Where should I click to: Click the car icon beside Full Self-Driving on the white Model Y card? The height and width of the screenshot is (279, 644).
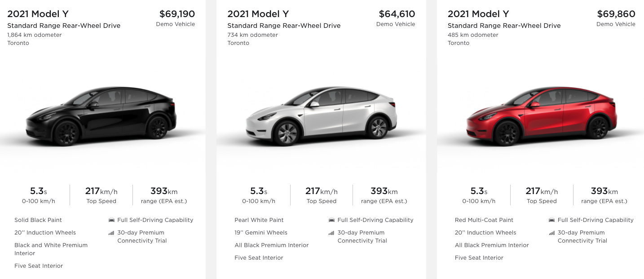tap(331, 220)
